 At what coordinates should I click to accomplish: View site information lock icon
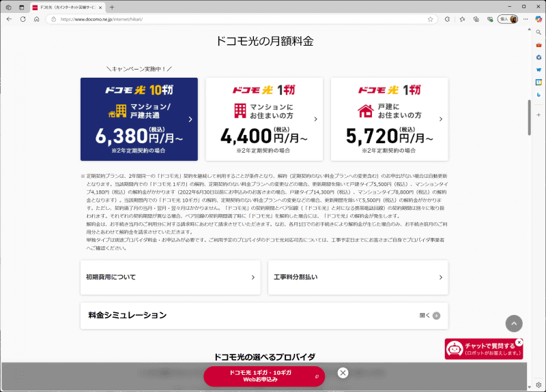(54, 19)
